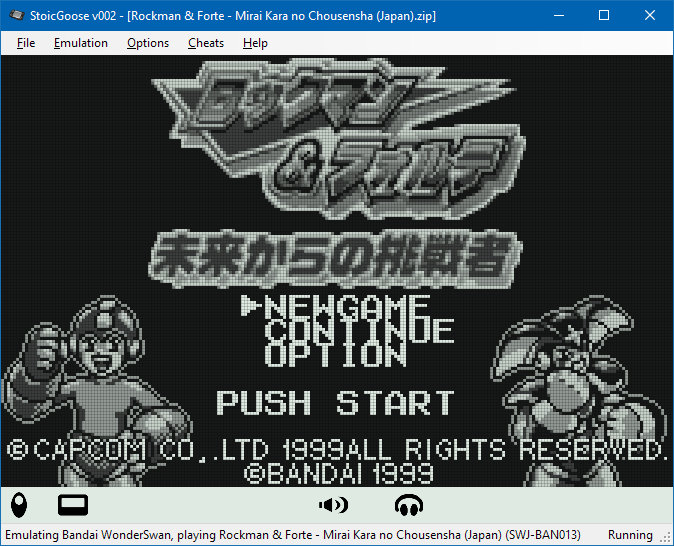Image resolution: width=674 pixels, height=546 pixels.
Task: Click the NEWGAME option in game screen
Action: [x=347, y=306]
